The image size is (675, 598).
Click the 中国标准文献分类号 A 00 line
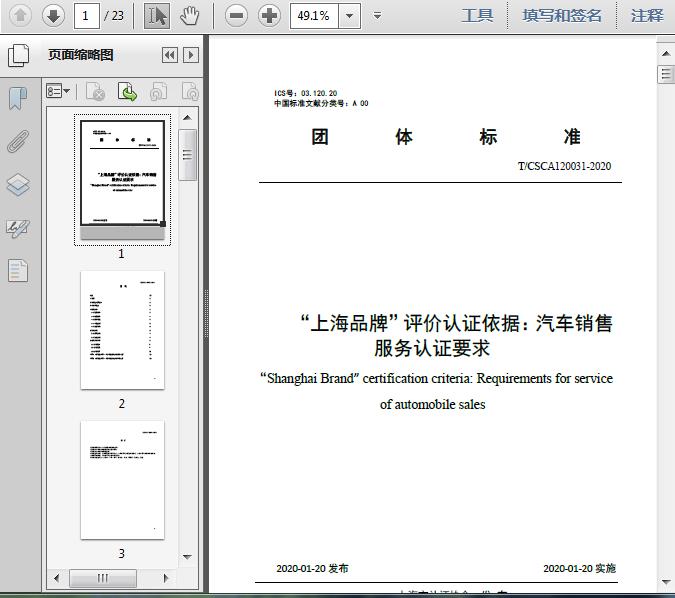(321, 103)
